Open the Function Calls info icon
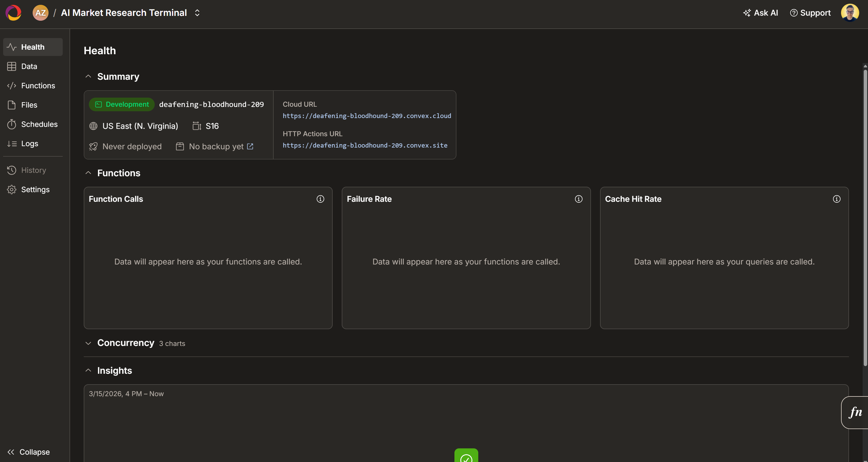Image resolution: width=868 pixels, height=462 pixels. point(320,199)
